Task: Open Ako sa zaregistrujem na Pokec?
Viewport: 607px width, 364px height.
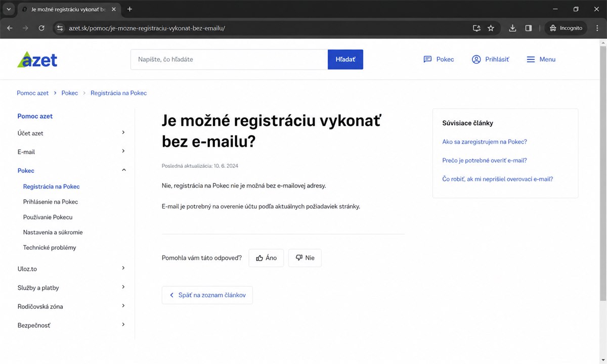Action: click(485, 142)
